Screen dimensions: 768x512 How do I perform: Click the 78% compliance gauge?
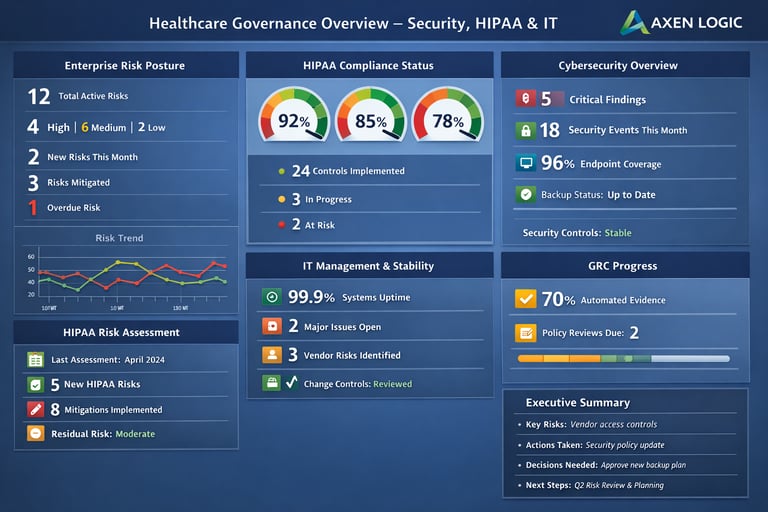click(x=448, y=115)
